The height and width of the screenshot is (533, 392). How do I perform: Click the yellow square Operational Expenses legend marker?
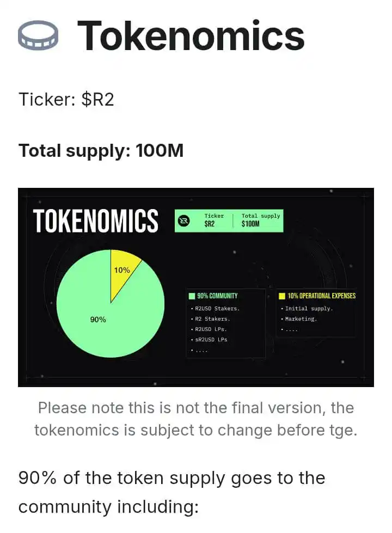[x=282, y=296]
